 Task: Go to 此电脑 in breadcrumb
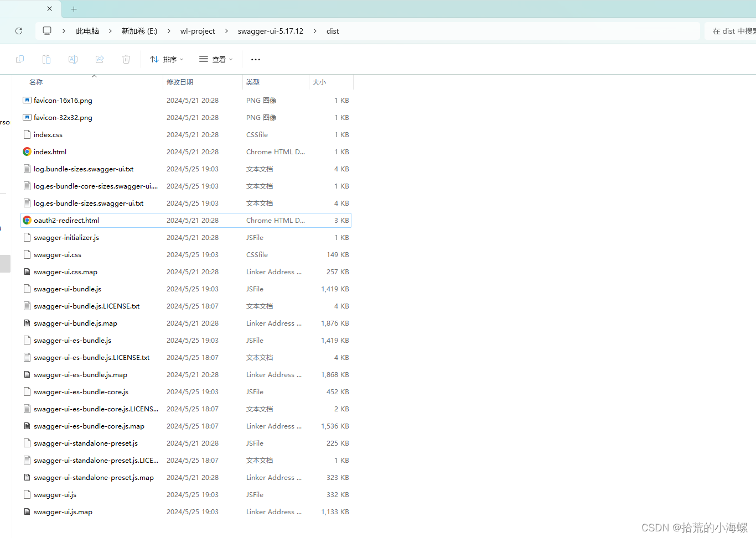(x=87, y=31)
